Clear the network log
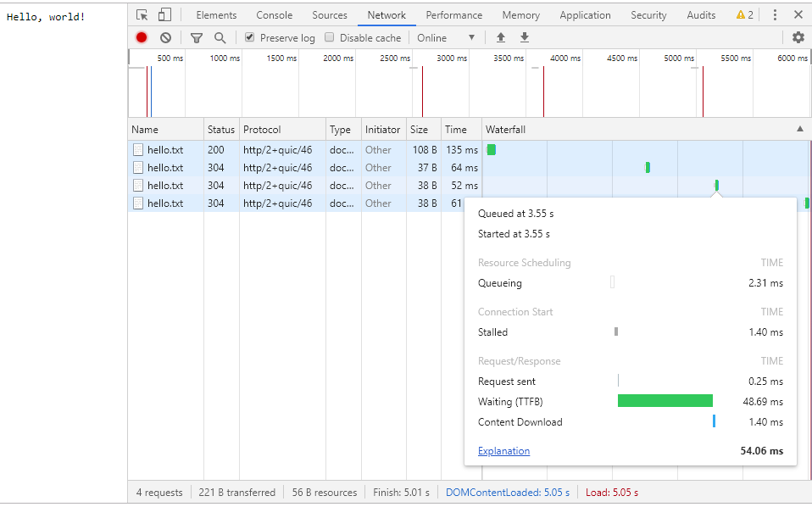The image size is (812, 507). click(x=166, y=37)
